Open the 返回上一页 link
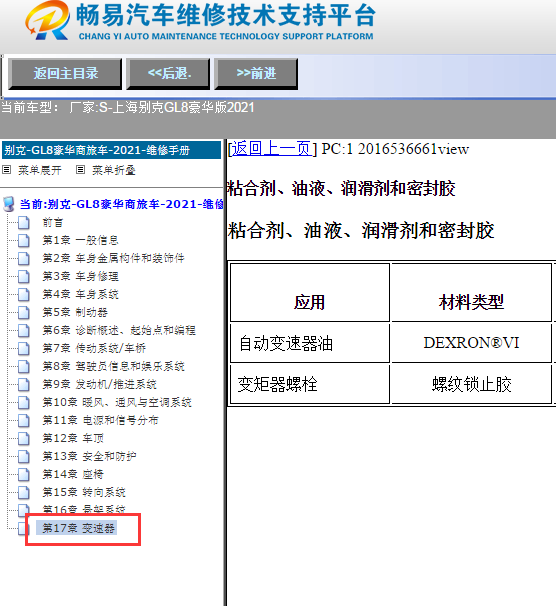The height and width of the screenshot is (606, 556). tap(271, 149)
